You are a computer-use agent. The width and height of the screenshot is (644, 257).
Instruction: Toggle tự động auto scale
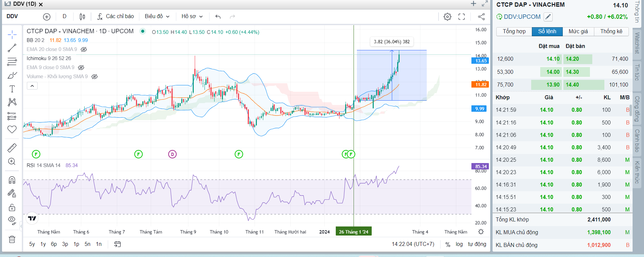pyautogui.click(x=477, y=244)
